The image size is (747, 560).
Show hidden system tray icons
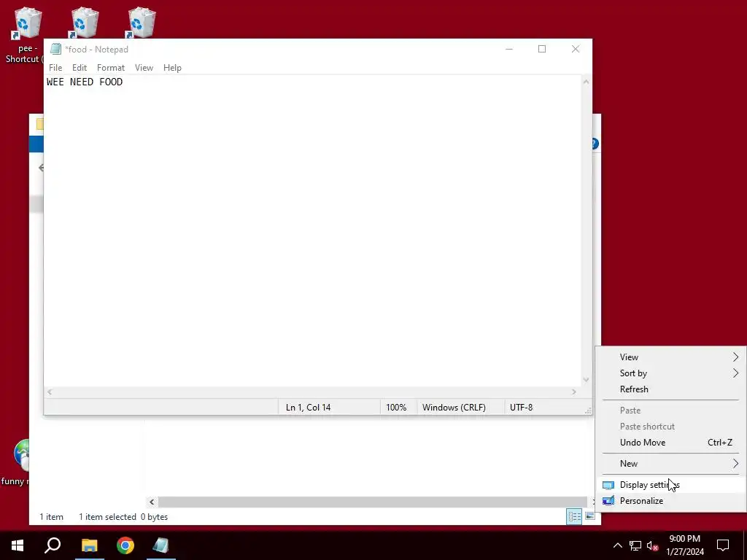point(617,545)
